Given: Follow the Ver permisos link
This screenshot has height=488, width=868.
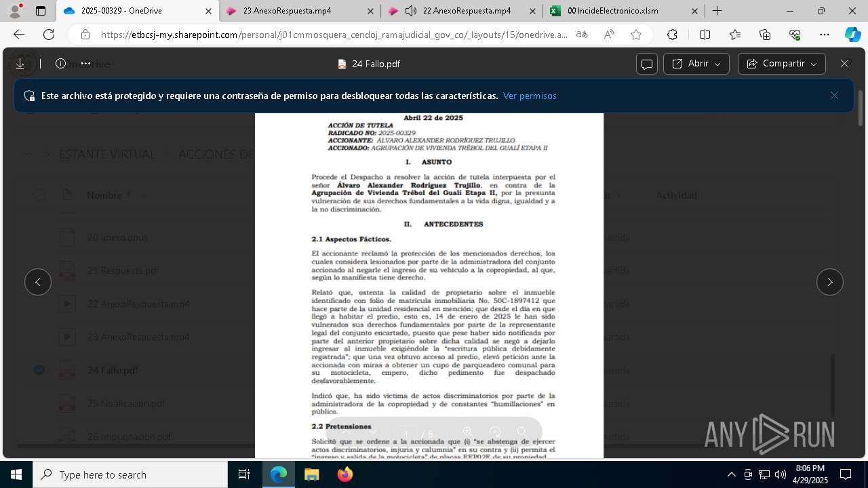Looking at the screenshot, I should click(x=530, y=96).
